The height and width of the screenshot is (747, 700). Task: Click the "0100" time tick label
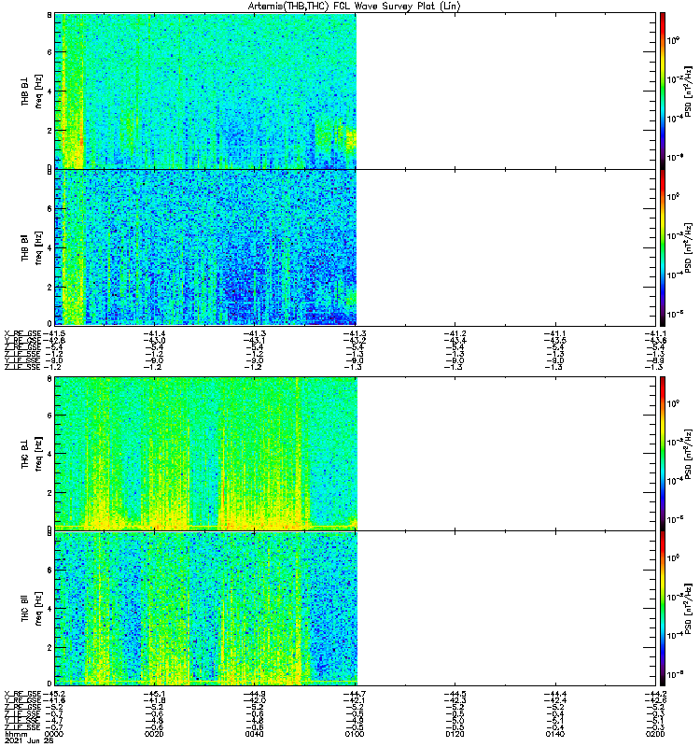click(x=355, y=734)
